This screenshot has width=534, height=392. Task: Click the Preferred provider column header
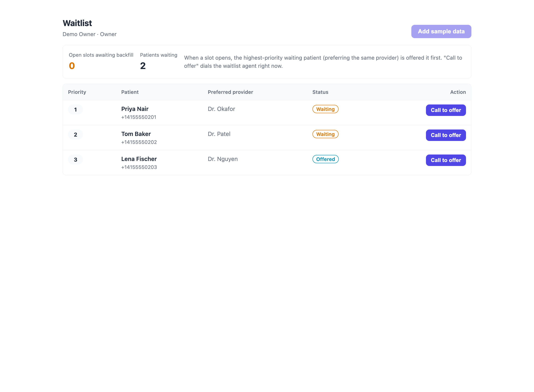(x=230, y=92)
